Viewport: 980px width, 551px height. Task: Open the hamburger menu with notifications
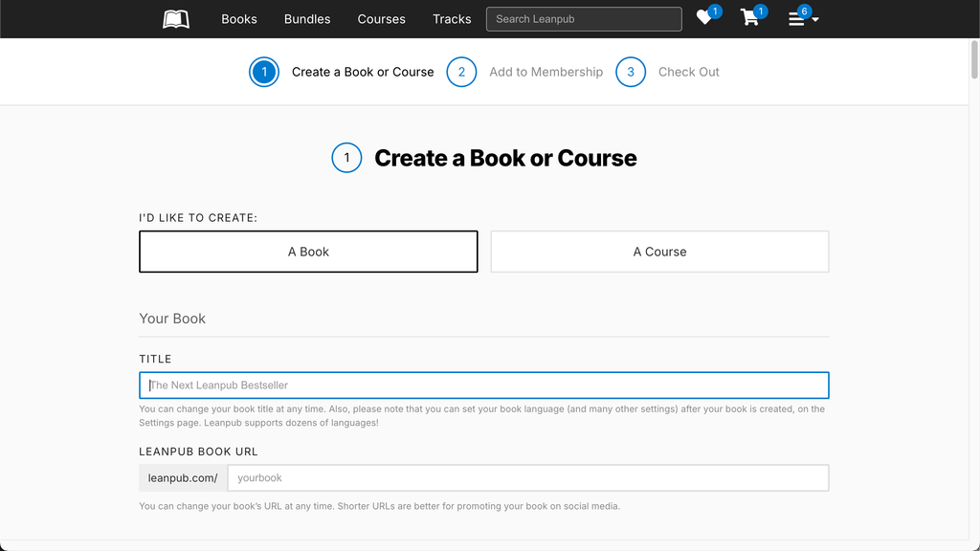[795, 19]
